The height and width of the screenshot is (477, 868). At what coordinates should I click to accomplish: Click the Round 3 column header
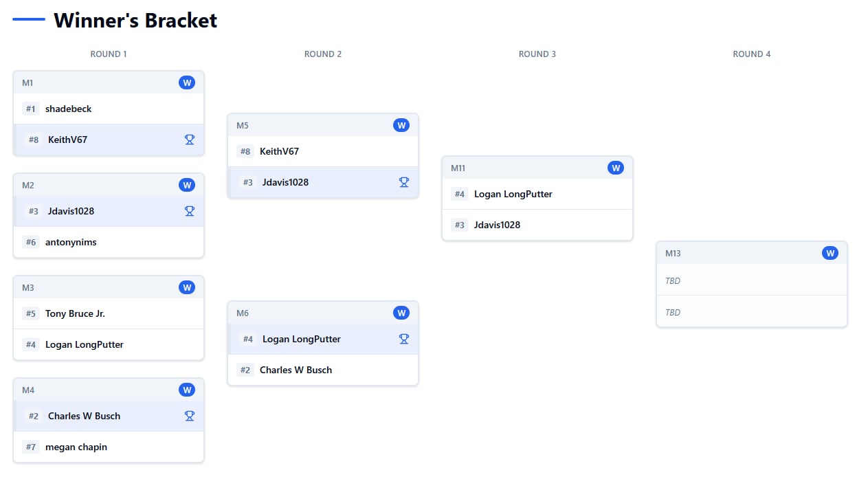coord(537,54)
